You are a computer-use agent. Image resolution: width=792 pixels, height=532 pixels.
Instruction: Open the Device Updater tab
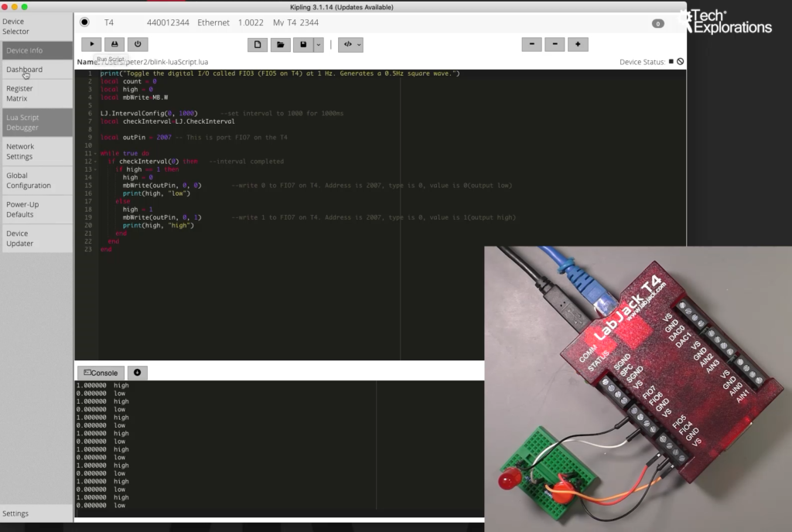[37, 238]
